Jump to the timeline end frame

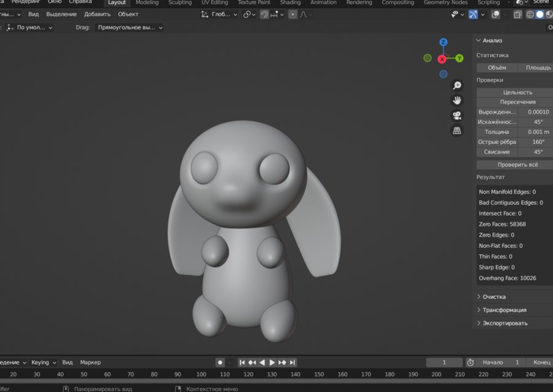pos(292,363)
